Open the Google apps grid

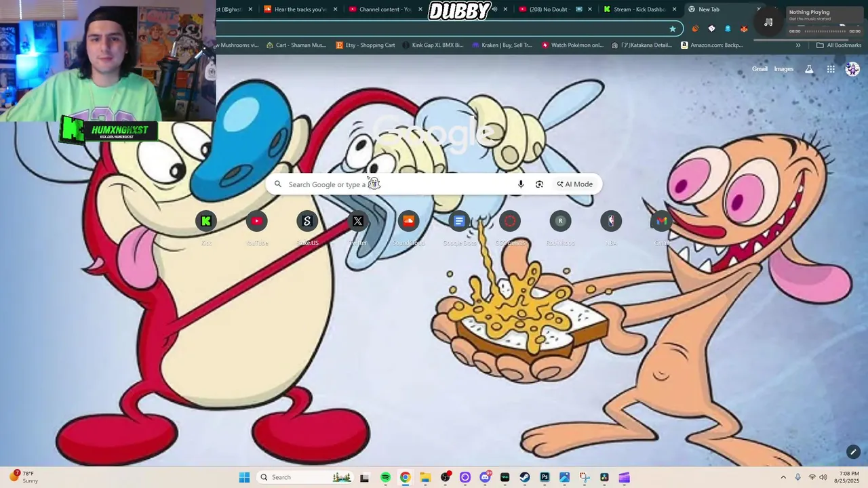[831, 69]
